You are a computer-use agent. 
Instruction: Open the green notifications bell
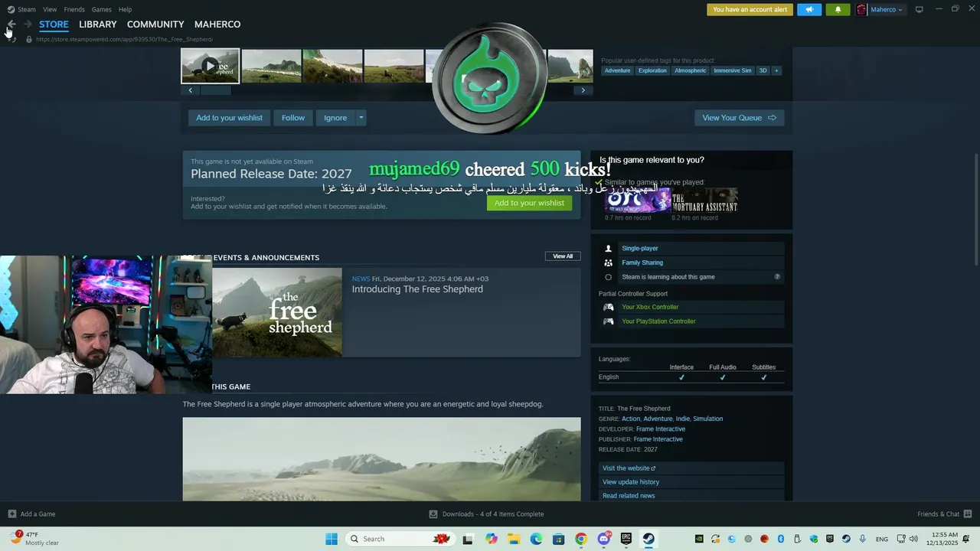coord(838,9)
